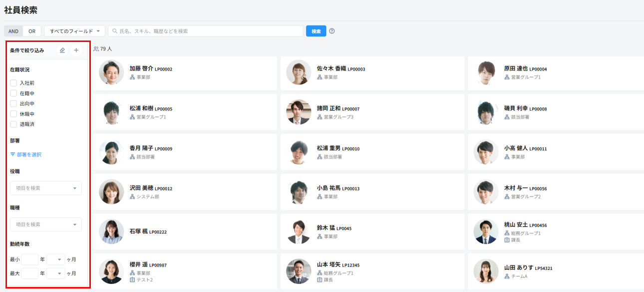Click the plus icon to add filter condition
The height and width of the screenshot is (292, 644).
(76, 50)
